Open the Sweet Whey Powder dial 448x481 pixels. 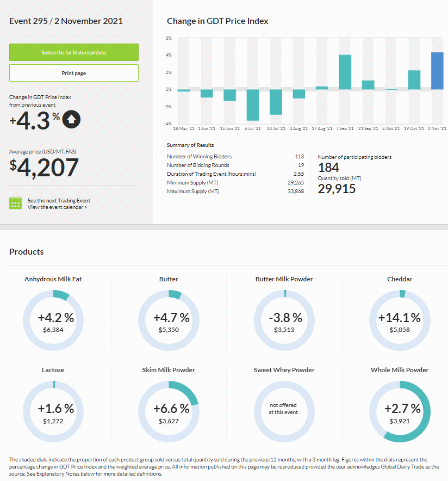284,412
